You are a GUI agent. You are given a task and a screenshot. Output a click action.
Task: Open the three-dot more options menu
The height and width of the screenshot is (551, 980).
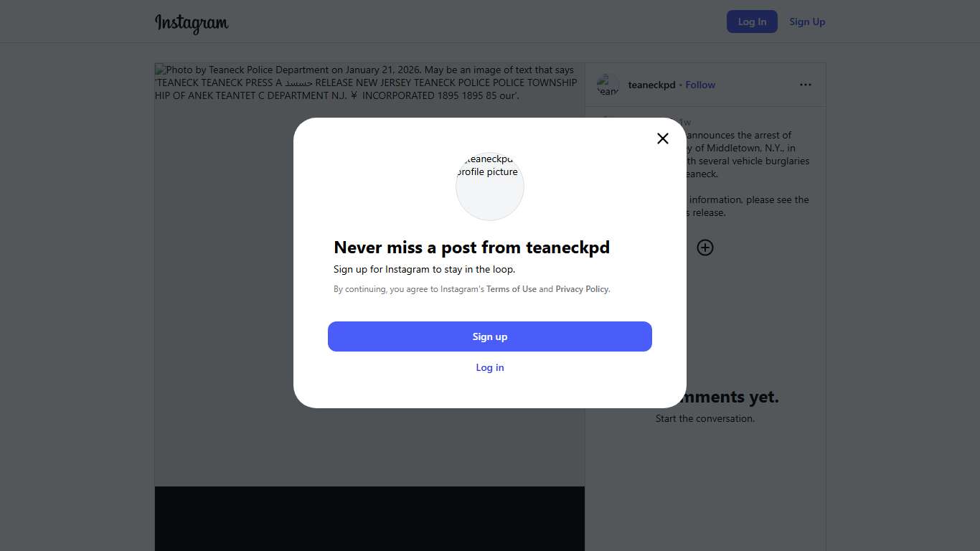pyautogui.click(x=806, y=85)
